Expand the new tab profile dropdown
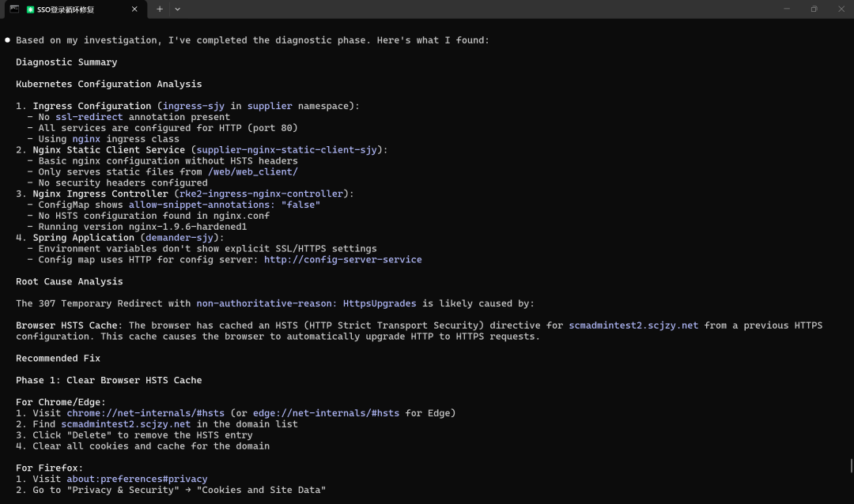 point(177,9)
